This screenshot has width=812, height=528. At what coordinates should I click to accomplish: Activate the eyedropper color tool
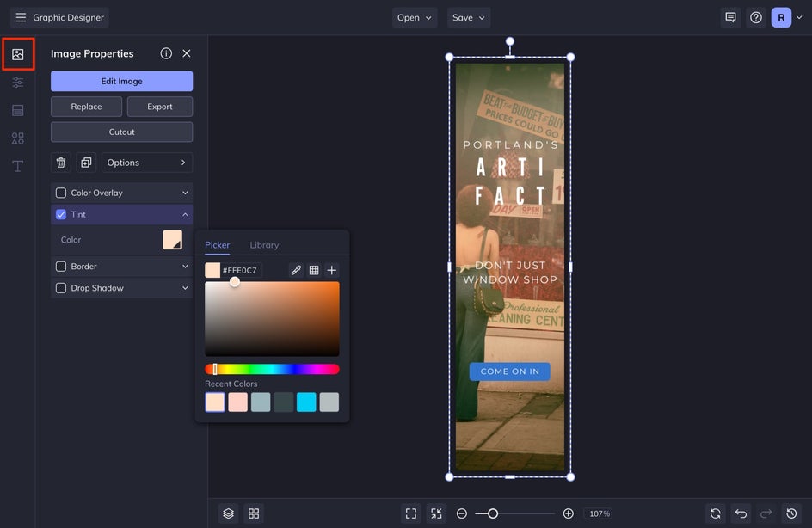[x=296, y=270]
